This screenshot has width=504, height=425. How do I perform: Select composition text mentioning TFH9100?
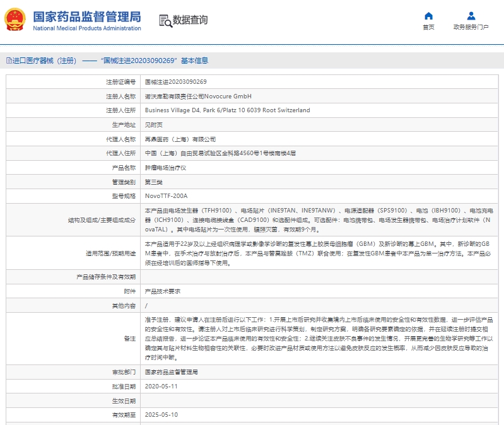(319, 220)
